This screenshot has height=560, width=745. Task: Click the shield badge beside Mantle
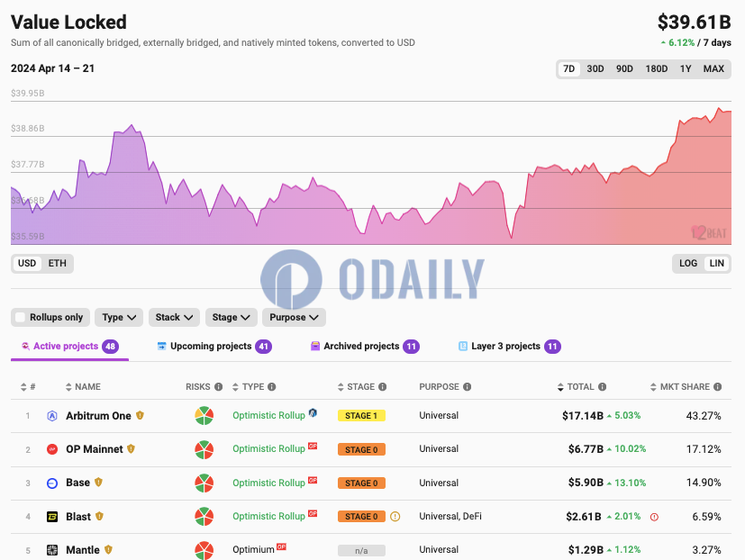(x=108, y=549)
